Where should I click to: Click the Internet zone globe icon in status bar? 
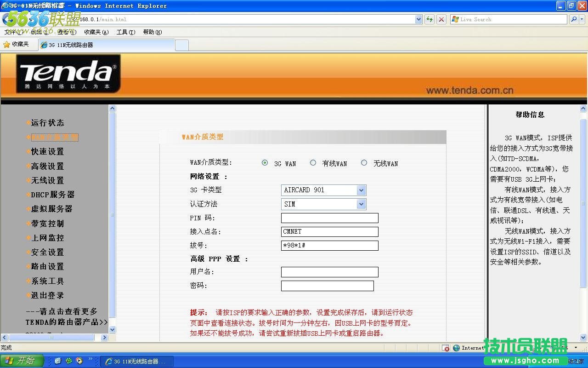456,348
